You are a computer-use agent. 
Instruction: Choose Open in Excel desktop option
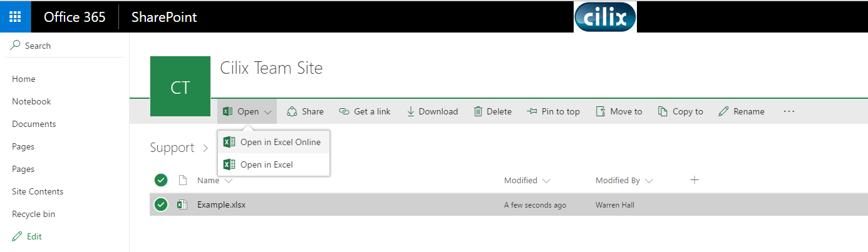click(x=273, y=164)
